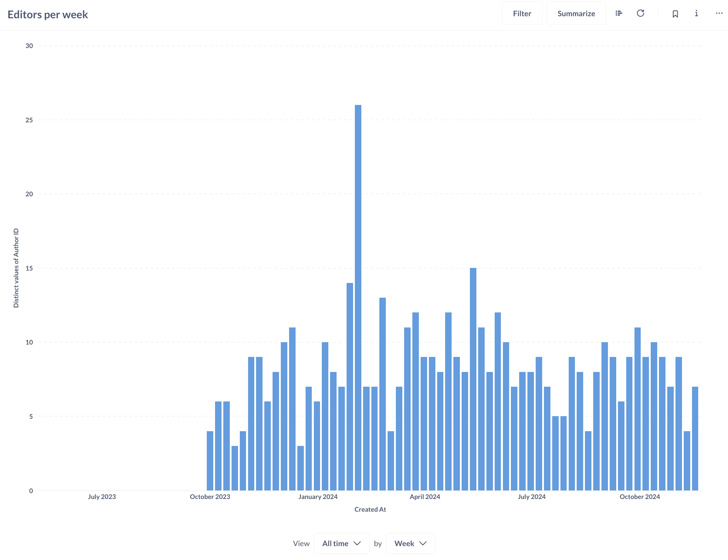Click the bar reaching 13 after the peak
Viewport: 728px width, 560px height.
pos(382,394)
